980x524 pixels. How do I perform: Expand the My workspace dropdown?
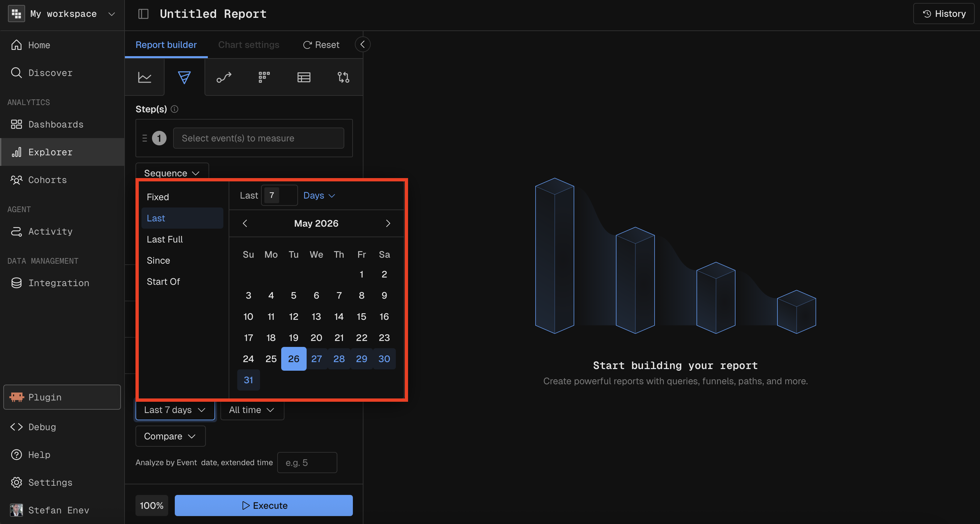(111, 14)
